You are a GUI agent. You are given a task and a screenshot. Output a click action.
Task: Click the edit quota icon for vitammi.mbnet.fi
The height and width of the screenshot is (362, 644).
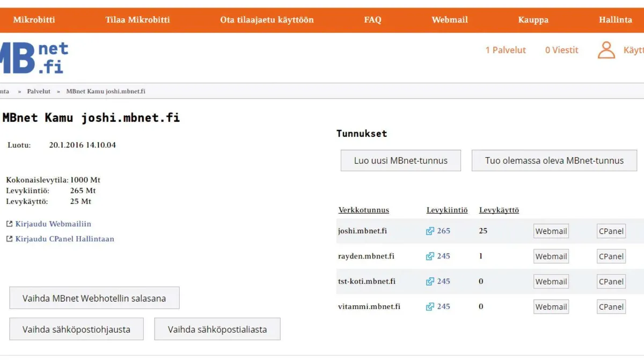(430, 307)
